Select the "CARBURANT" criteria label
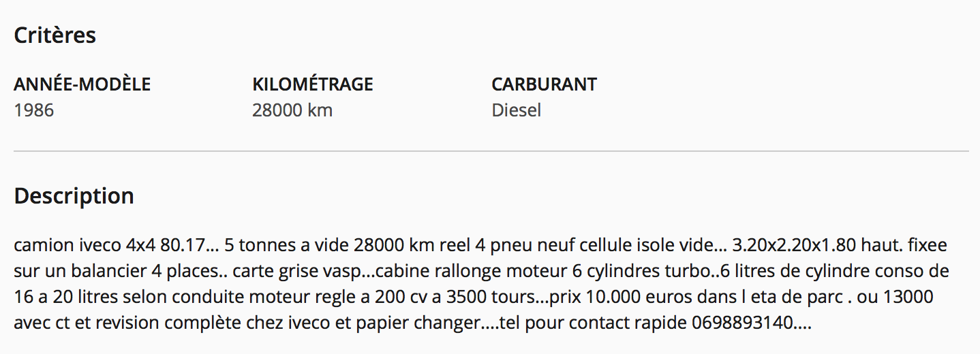Screen dimensions: 980x354 click(x=544, y=84)
